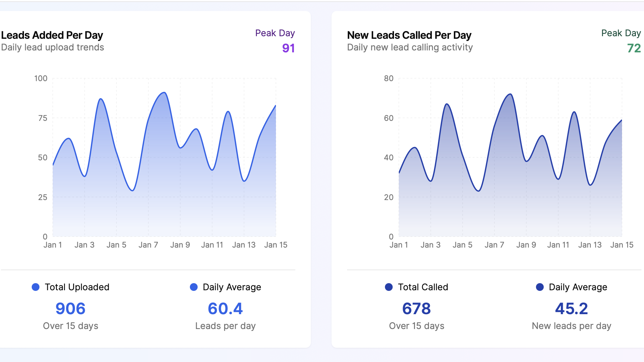
Task: Click the Total Uploaded value 906
Action: pos(71,308)
